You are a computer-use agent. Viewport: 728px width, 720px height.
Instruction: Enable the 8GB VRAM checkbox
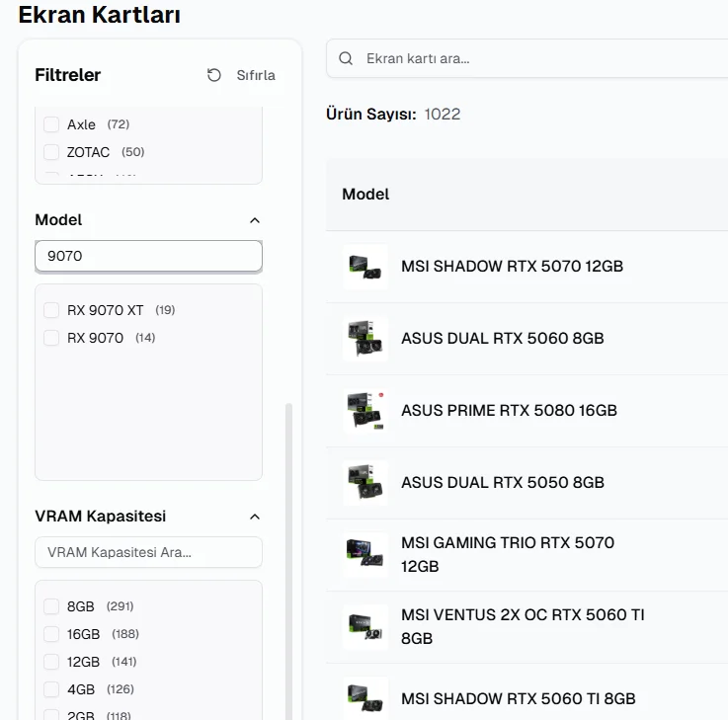51,606
